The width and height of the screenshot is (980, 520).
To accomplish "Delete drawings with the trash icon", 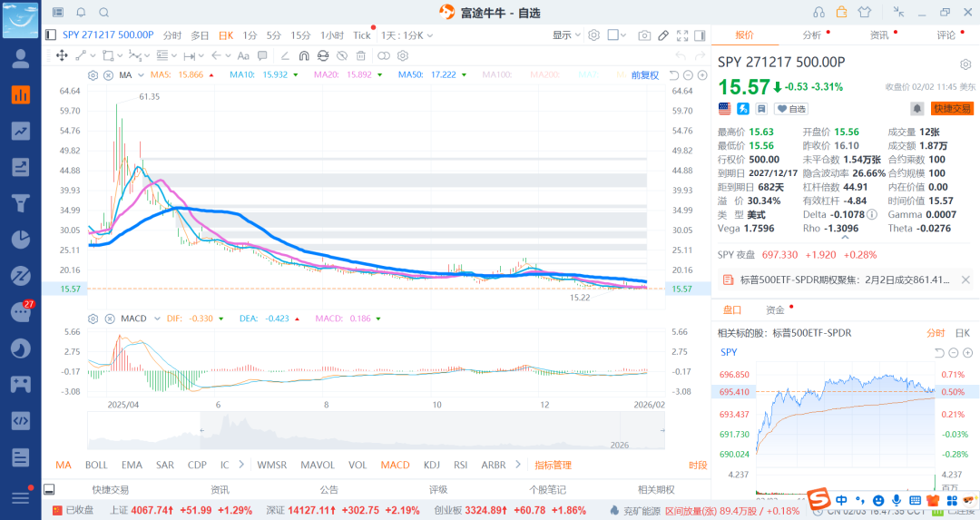I will coord(360,55).
